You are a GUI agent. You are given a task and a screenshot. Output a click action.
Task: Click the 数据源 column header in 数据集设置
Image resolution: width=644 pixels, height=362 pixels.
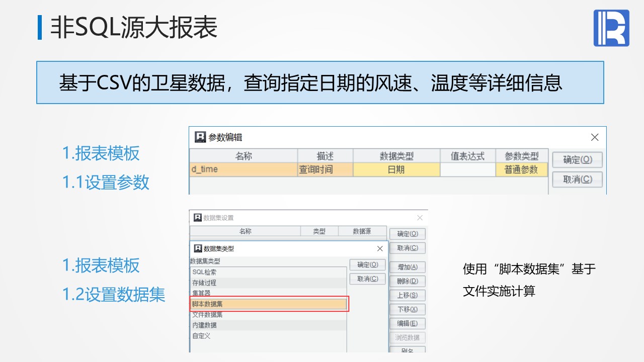[362, 231]
